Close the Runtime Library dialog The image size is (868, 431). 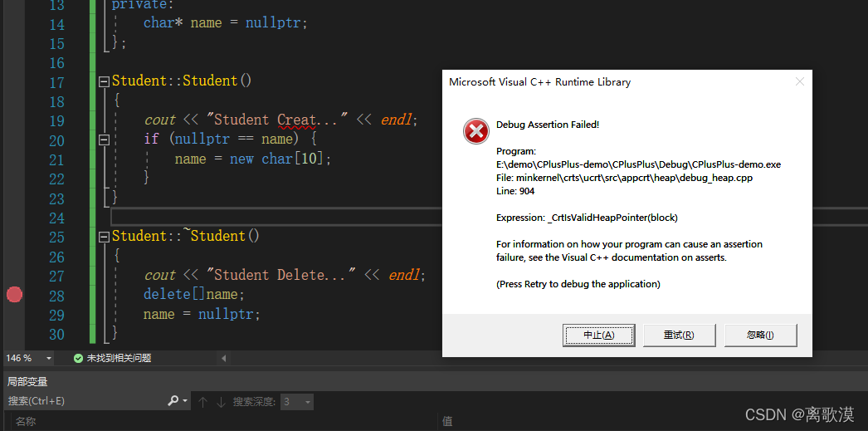tap(799, 82)
